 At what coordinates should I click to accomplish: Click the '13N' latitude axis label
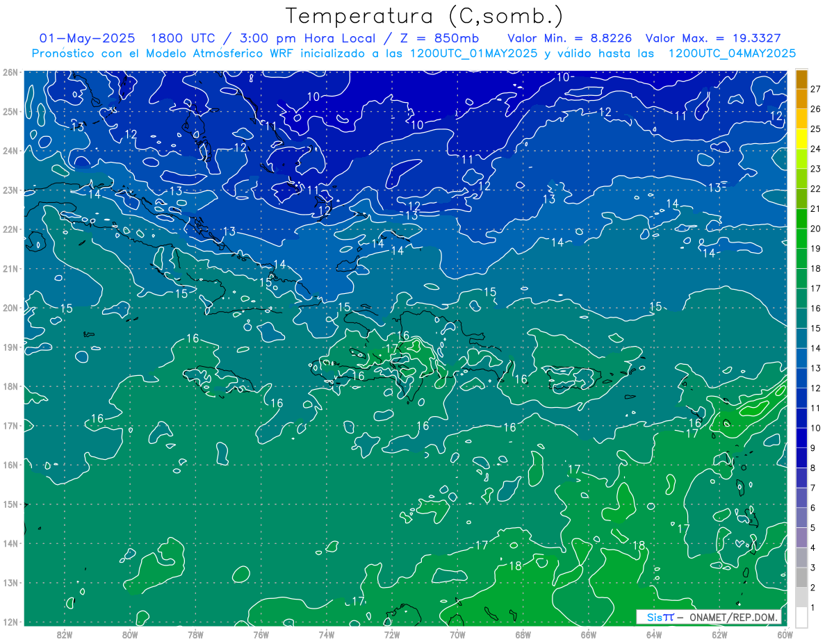pos(10,582)
